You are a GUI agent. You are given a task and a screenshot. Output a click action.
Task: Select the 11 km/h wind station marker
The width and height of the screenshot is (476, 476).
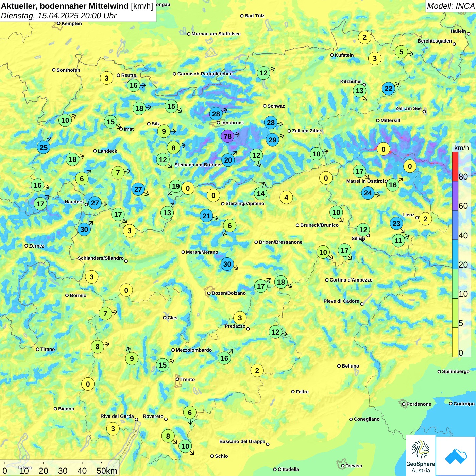(398, 240)
